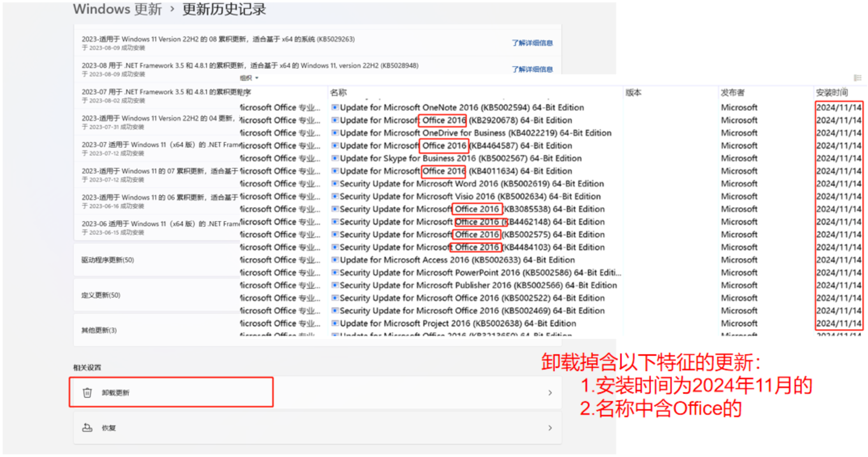Open 了解详细信息 link for KB5028948

click(532, 69)
